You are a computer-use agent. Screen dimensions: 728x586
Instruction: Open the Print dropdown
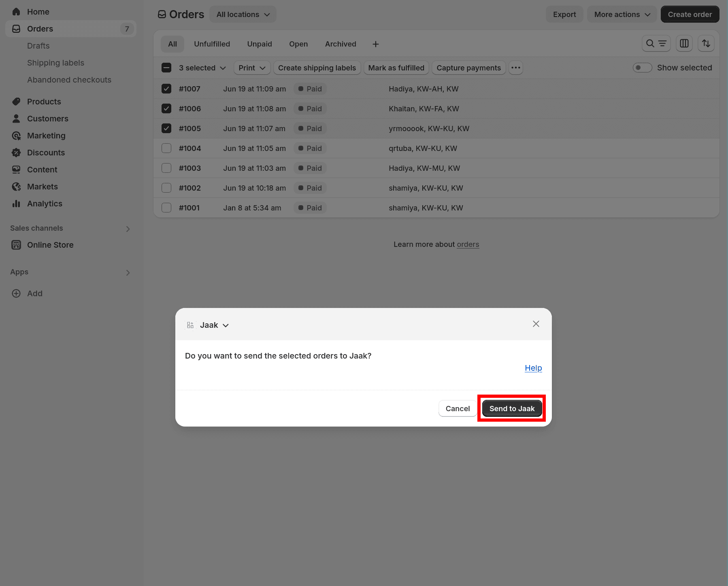click(x=252, y=68)
